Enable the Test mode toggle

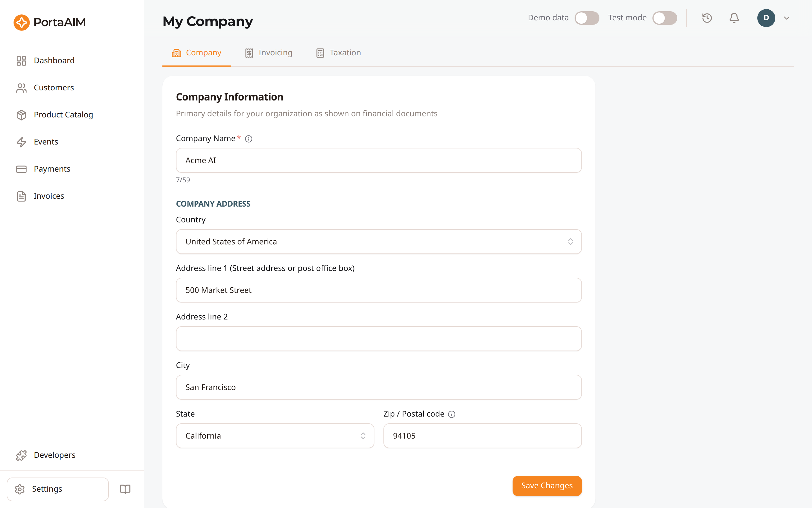tap(665, 18)
